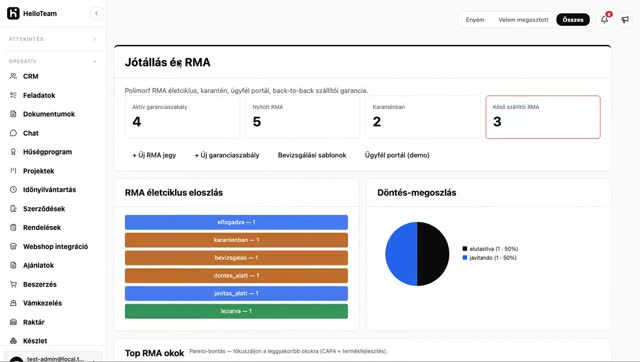
Task: Click the javitando (1 - 50%) legend entry
Action: (x=489, y=258)
